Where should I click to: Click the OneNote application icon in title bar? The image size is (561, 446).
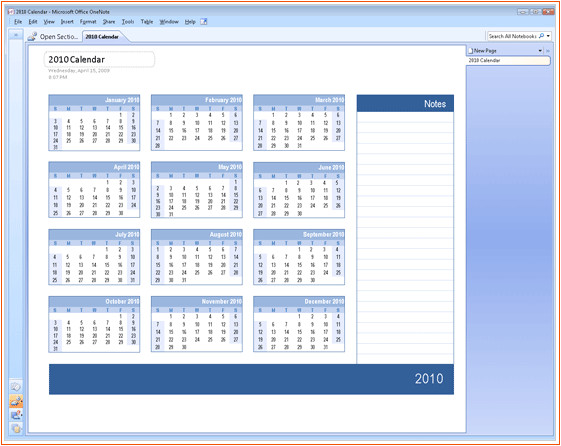coord(11,12)
